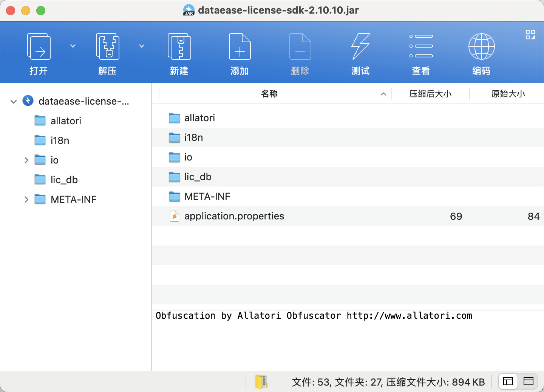The width and height of the screenshot is (544, 392).
Task: Sort by 名称 column header
Action: 269,94
